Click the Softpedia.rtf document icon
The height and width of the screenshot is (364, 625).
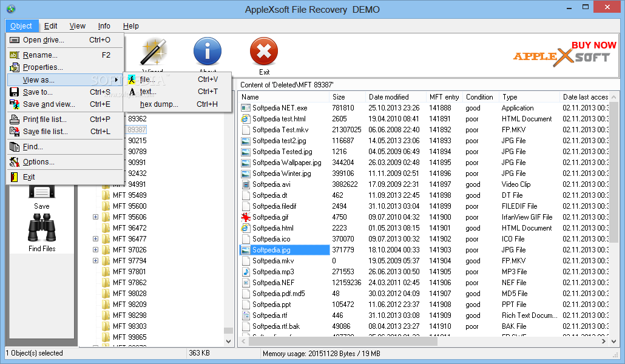[x=246, y=315]
